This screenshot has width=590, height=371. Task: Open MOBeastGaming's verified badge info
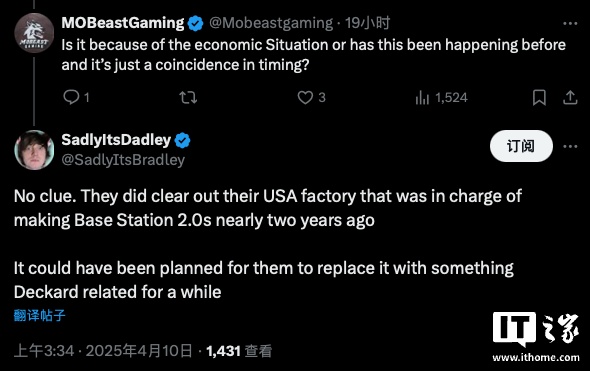(x=195, y=23)
